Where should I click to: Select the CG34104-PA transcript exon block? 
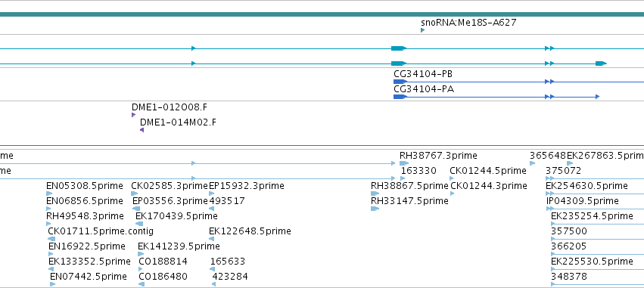(x=400, y=97)
